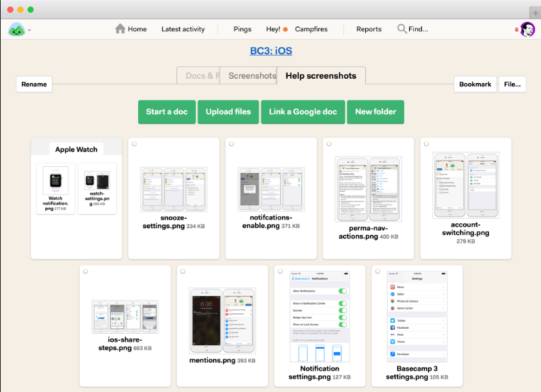The image size is (541, 392).
Task: Open the perma-nav-actions.png preview thumbnail
Action: 368,189
